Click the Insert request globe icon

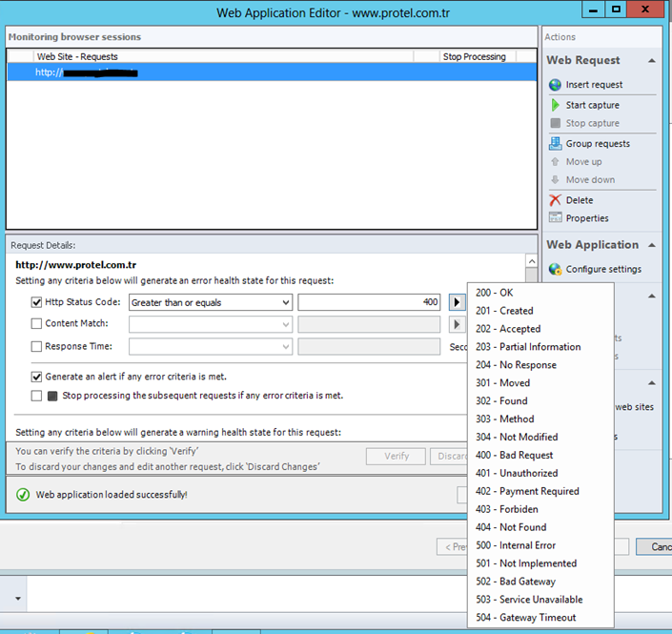pyautogui.click(x=556, y=85)
